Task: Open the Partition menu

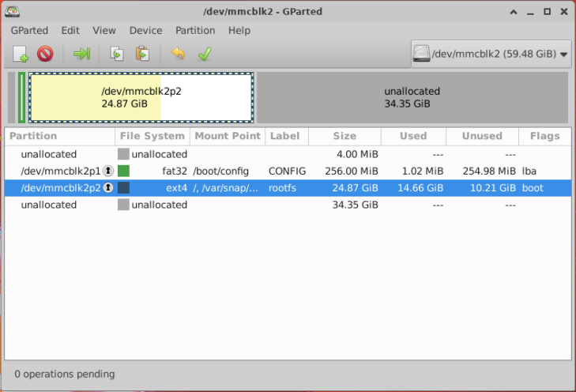Action: (x=195, y=30)
